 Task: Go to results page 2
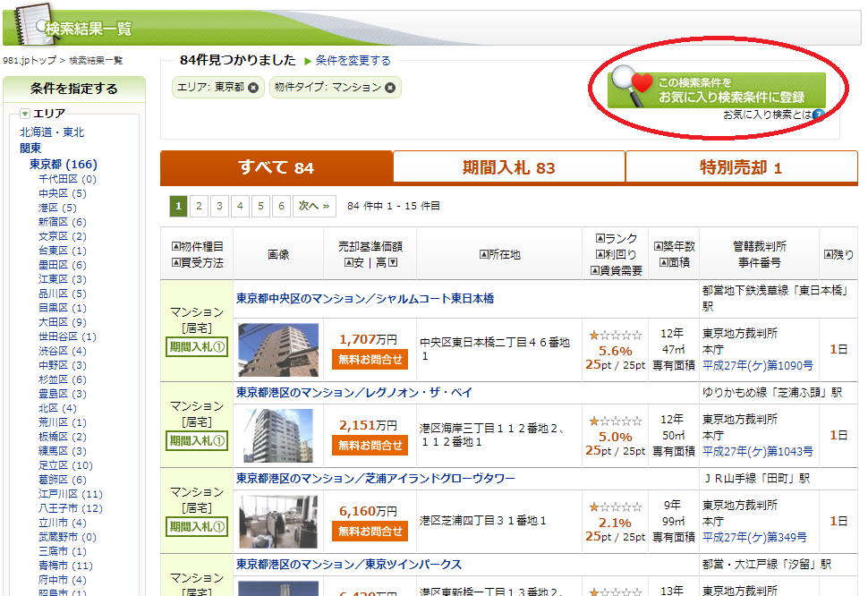(x=199, y=206)
